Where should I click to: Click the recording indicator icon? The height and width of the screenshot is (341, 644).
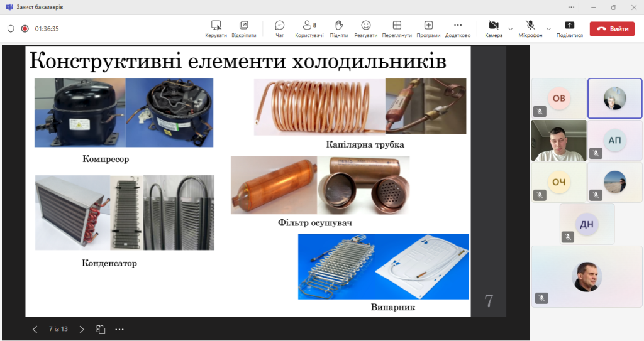pos(25,28)
